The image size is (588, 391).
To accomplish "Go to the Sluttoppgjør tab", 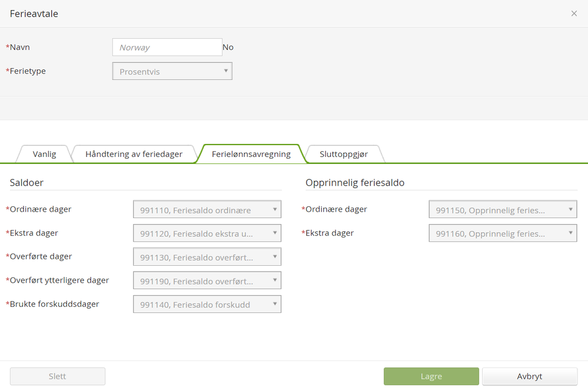I will [x=344, y=154].
